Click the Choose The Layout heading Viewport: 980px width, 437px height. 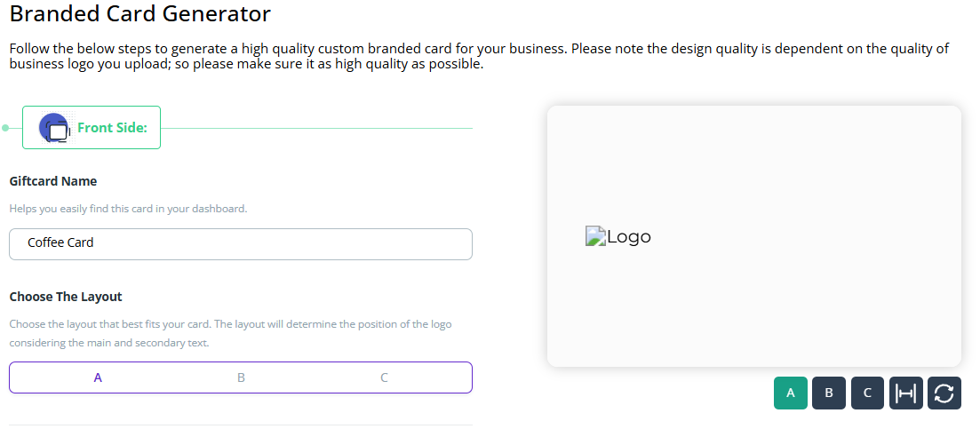[x=66, y=297]
